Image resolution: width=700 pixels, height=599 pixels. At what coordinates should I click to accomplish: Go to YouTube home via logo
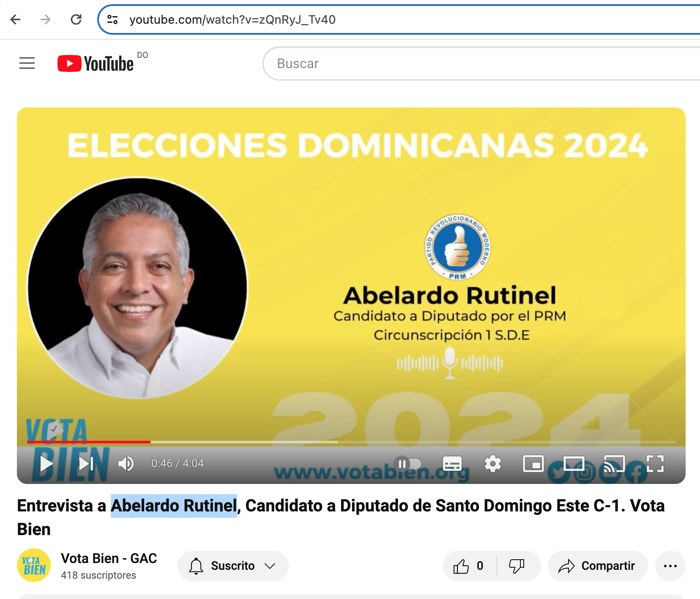96,63
